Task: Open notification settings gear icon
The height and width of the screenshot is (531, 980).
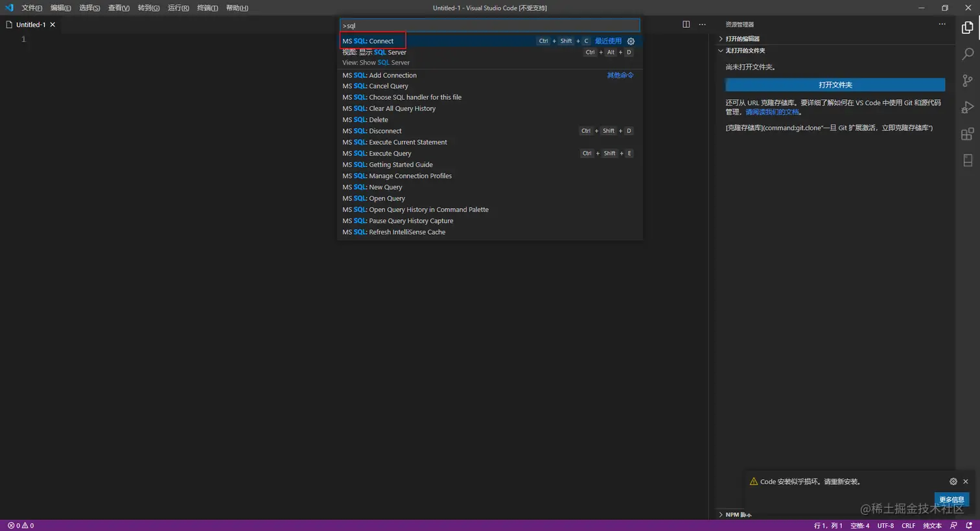Action: tap(953, 482)
